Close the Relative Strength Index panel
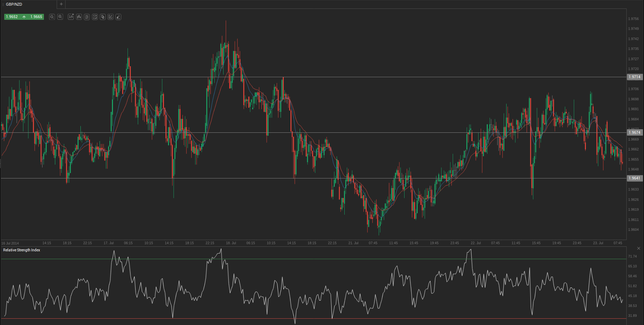 click(639, 249)
